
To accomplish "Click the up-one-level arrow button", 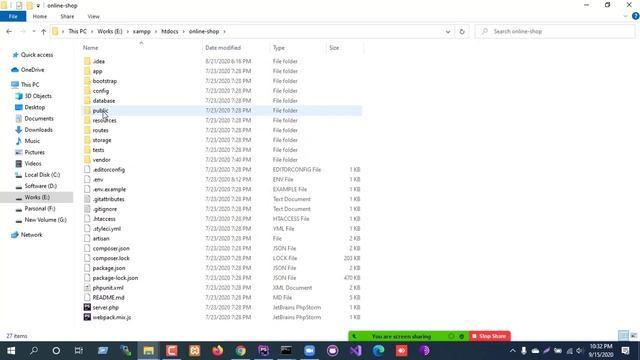I will (x=43, y=31).
